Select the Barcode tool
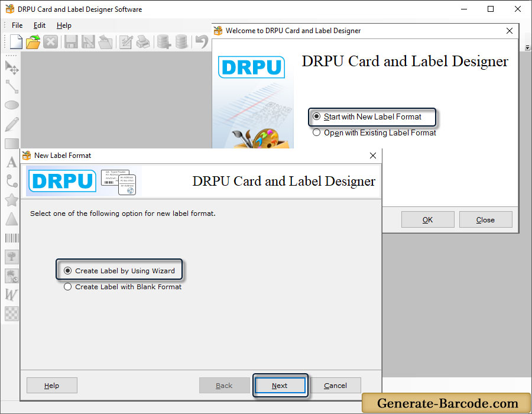Image resolution: width=532 pixels, height=414 pixels. 12,238
